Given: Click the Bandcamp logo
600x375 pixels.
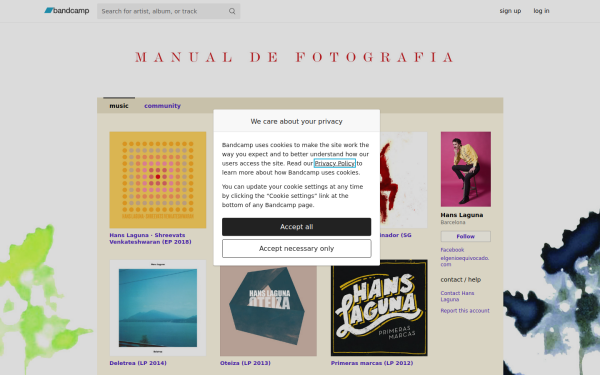Looking at the screenshot, I should pyautogui.click(x=67, y=11).
